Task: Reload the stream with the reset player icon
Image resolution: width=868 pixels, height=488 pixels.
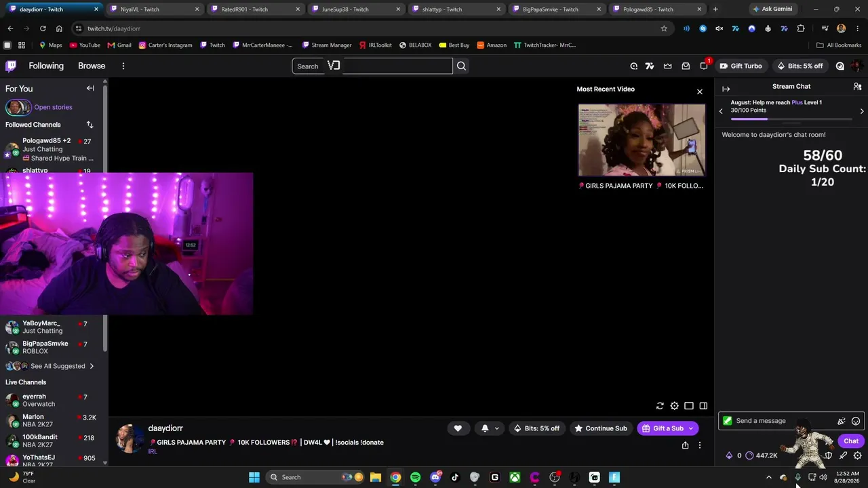Action: (660, 406)
